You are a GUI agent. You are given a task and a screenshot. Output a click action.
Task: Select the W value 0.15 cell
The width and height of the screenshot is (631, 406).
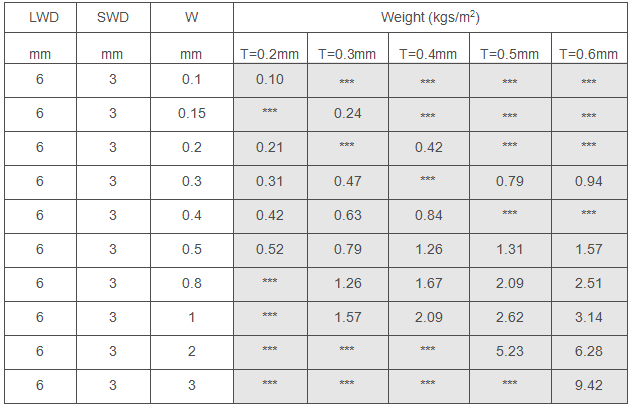pyautogui.click(x=192, y=114)
